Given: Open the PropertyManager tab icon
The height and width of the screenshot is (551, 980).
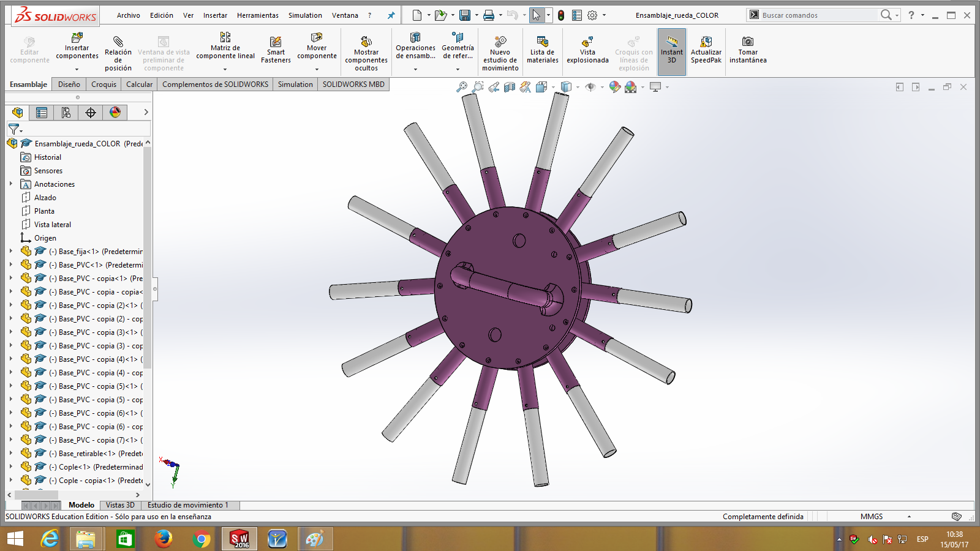Looking at the screenshot, I should (42, 112).
